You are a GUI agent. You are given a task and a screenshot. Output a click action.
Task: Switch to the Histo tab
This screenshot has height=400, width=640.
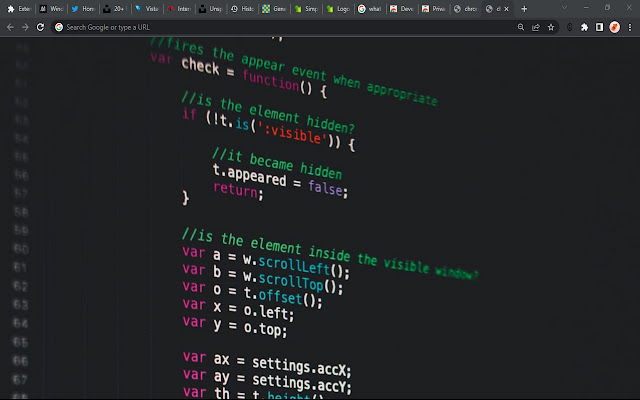(242, 9)
